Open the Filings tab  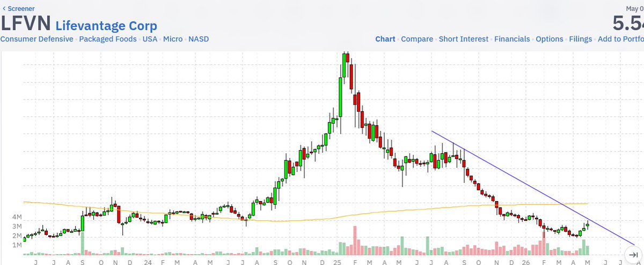(x=581, y=39)
